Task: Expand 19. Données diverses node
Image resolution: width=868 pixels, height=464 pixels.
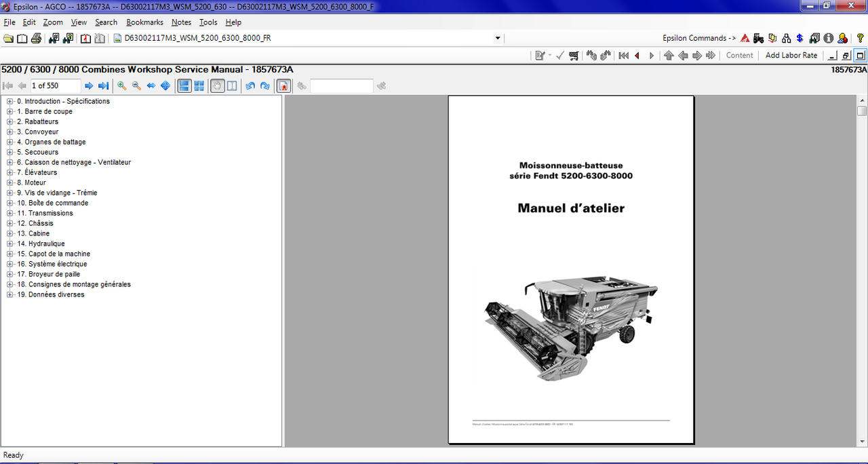Action: (x=10, y=295)
